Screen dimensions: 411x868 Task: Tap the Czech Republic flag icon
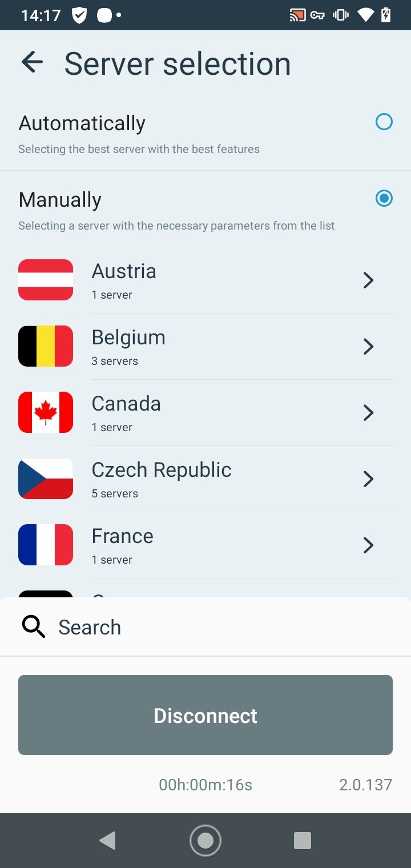[x=46, y=479]
